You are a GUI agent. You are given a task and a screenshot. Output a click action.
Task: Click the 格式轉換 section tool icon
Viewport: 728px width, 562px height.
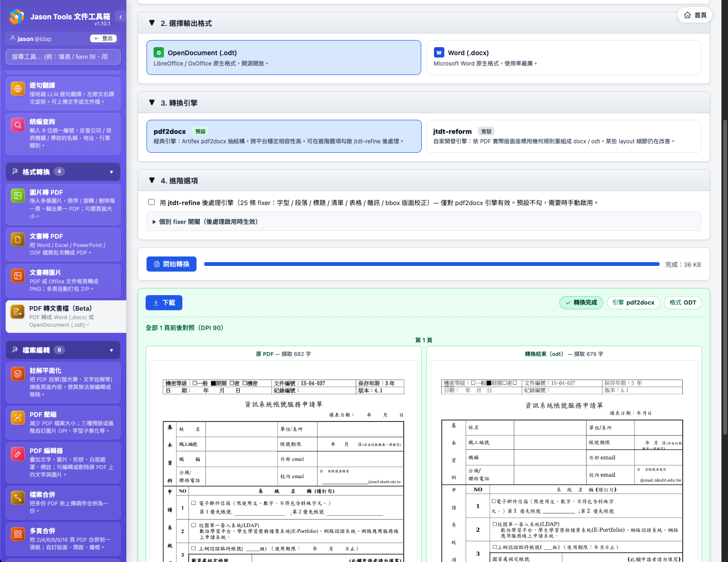(x=15, y=171)
